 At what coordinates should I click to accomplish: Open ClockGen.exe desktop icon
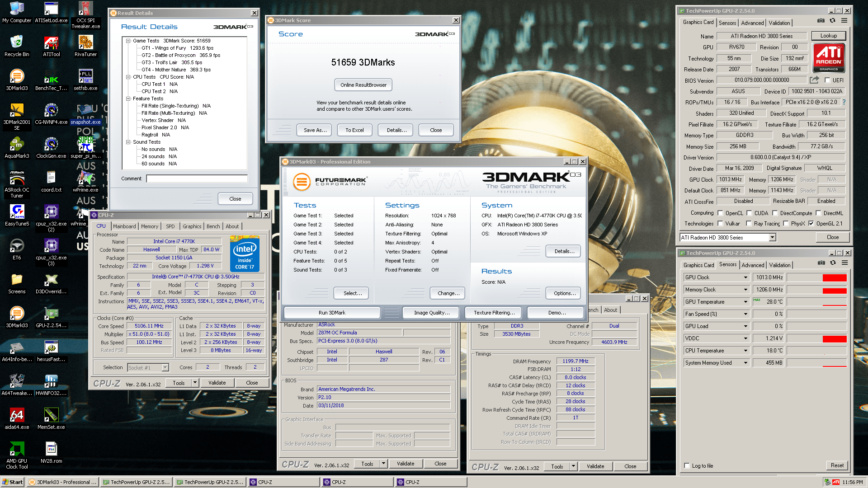click(x=51, y=147)
